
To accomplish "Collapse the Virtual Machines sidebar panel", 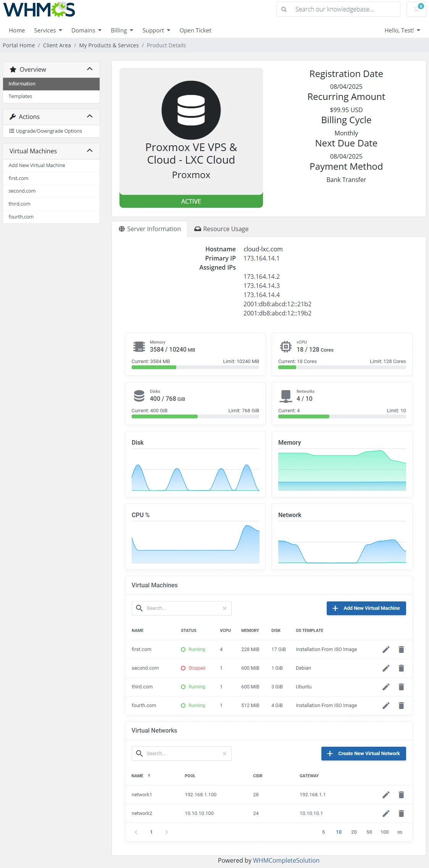I will tap(90, 151).
